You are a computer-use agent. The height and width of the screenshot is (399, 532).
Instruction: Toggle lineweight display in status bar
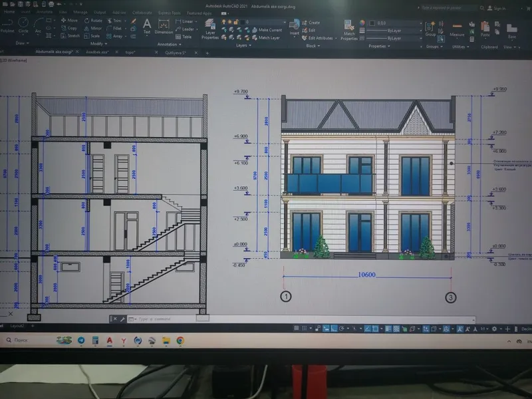(388, 329)
